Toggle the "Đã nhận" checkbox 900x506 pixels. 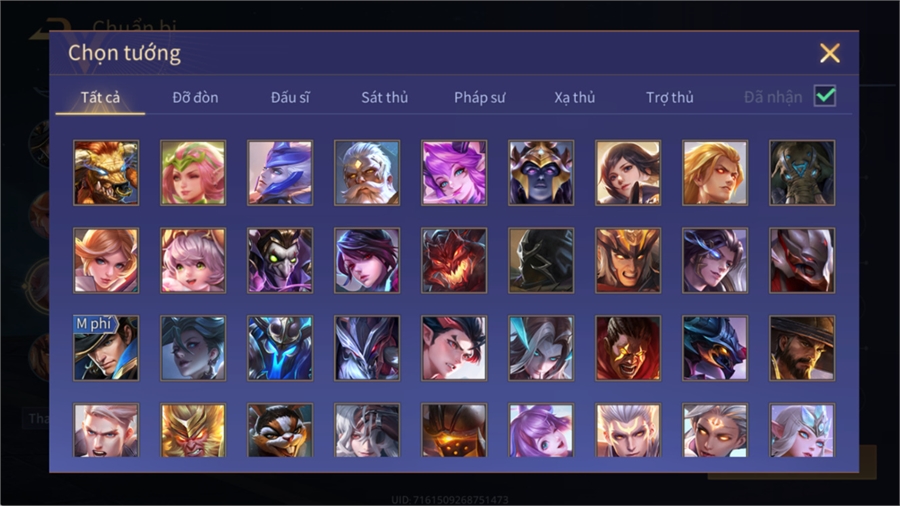point(825,96)
